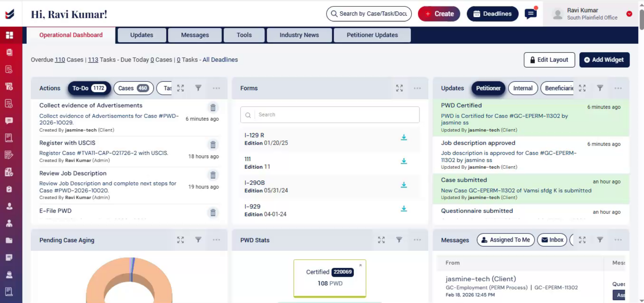Filter the PWD Stats widget
This screenshot has height=303, width=644.
pos(399,239)
